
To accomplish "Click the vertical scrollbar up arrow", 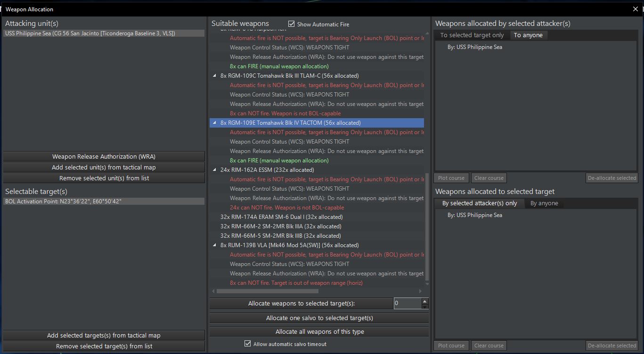I will (427, 34).
